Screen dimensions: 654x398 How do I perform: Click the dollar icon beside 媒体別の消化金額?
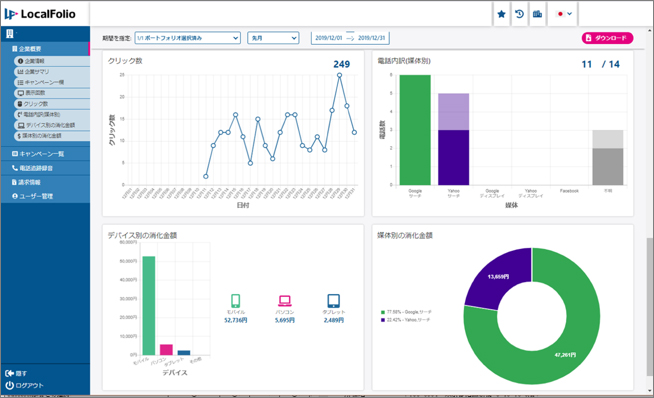point(19,136)
